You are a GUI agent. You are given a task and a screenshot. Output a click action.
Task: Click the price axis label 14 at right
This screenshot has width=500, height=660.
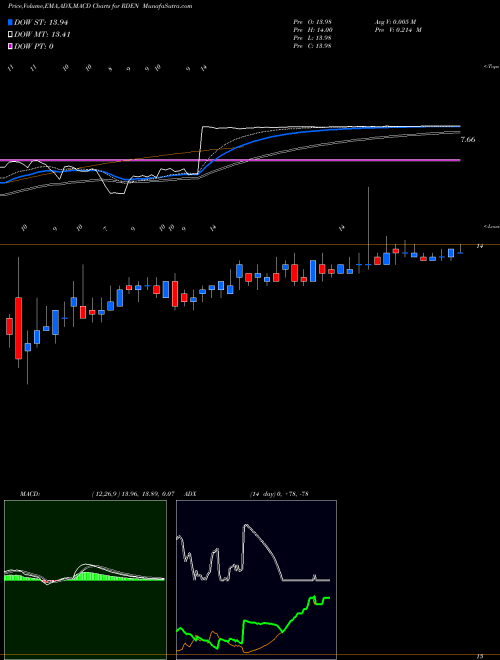pos(479,246)
